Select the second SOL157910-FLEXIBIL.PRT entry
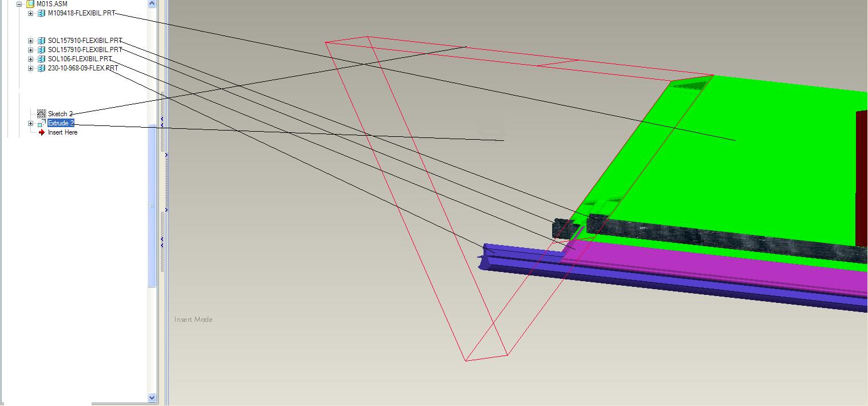 (x=85, y=50)
